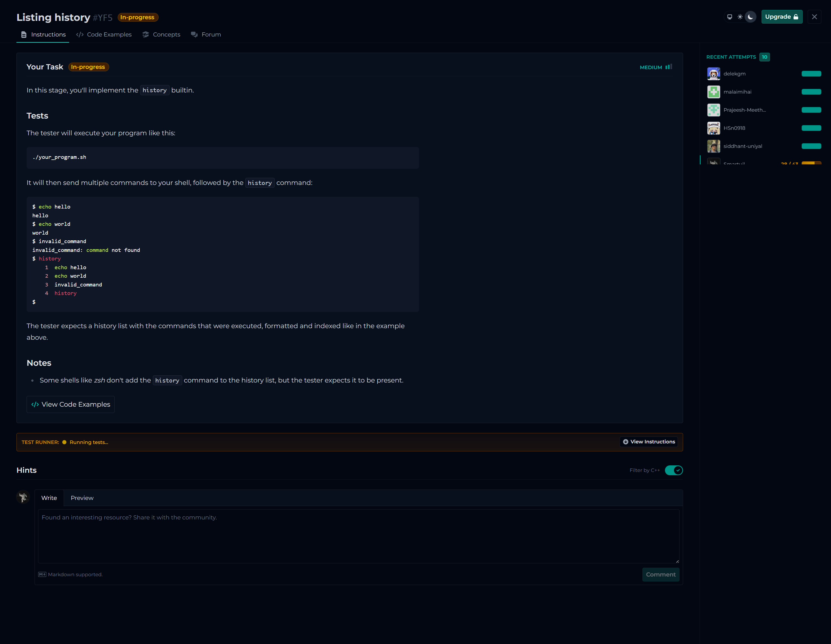
Task: Toggle the Filter by C++ switch
Action: tap(673, 470)
